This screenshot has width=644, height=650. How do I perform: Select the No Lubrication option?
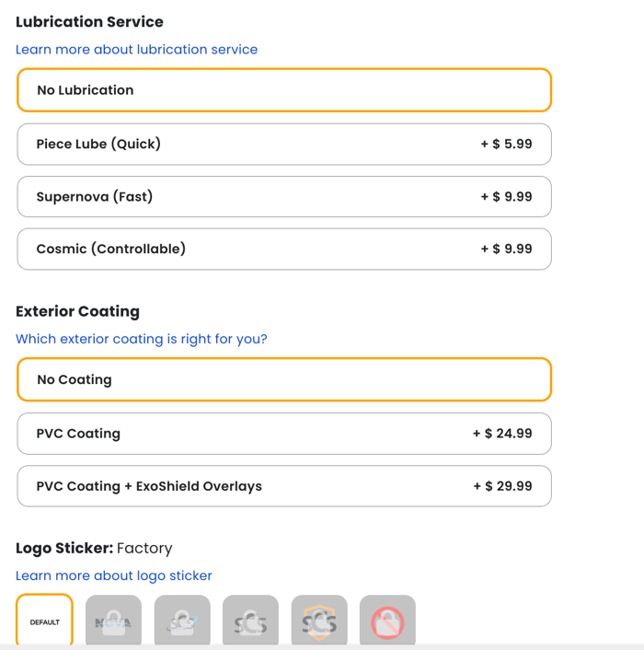[283, 90]
